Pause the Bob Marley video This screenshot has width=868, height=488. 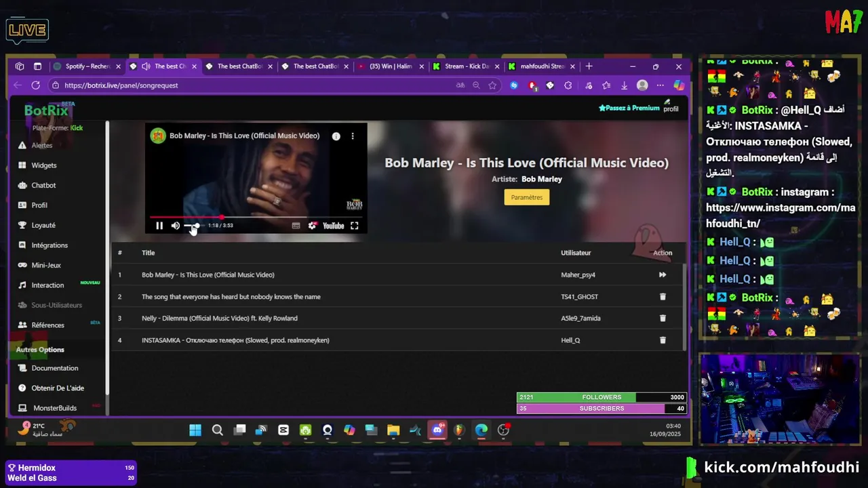pos(159,226)
